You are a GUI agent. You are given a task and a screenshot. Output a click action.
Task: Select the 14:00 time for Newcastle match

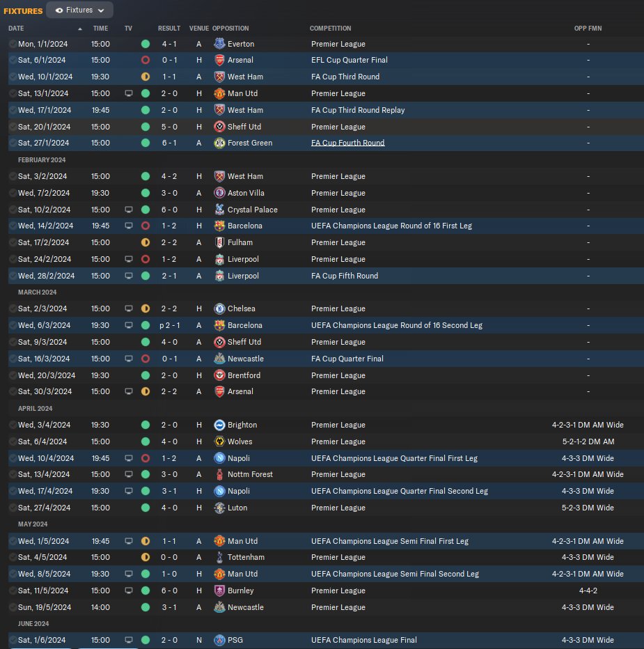coord(100,607)
